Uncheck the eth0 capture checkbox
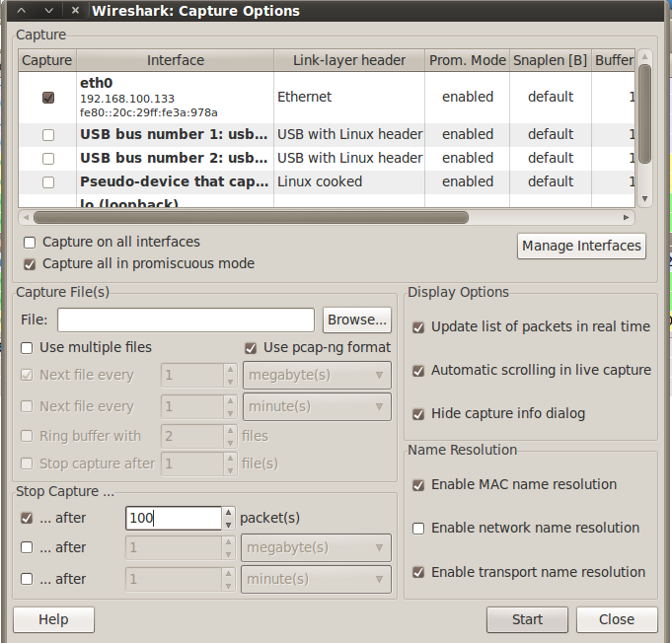Viewport: 672px width, 643px height. point(48,98)
